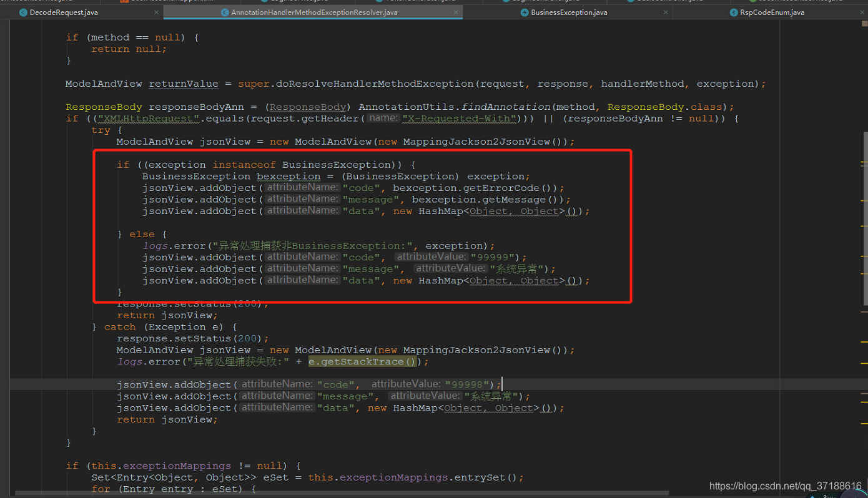Click the warning stripe mark beside 'logs.error("异常处理捕获失败' line

click(x=864, y=362)
